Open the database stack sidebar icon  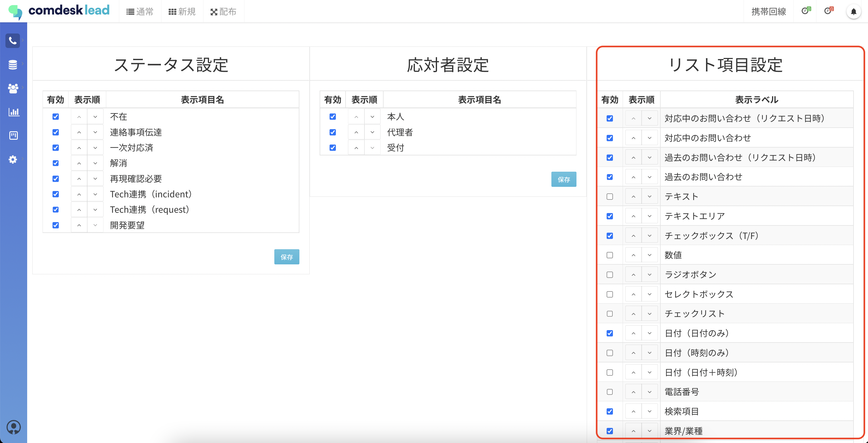click(13, 64)
